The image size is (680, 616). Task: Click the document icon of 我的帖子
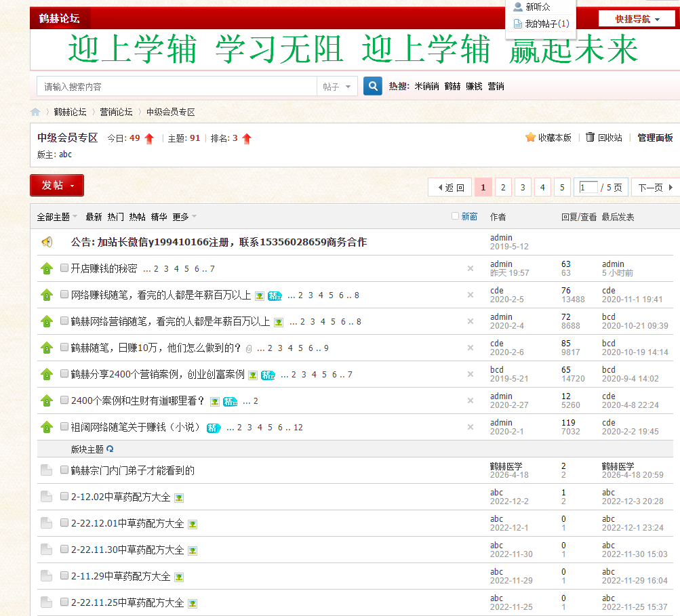tap(518, 24)
